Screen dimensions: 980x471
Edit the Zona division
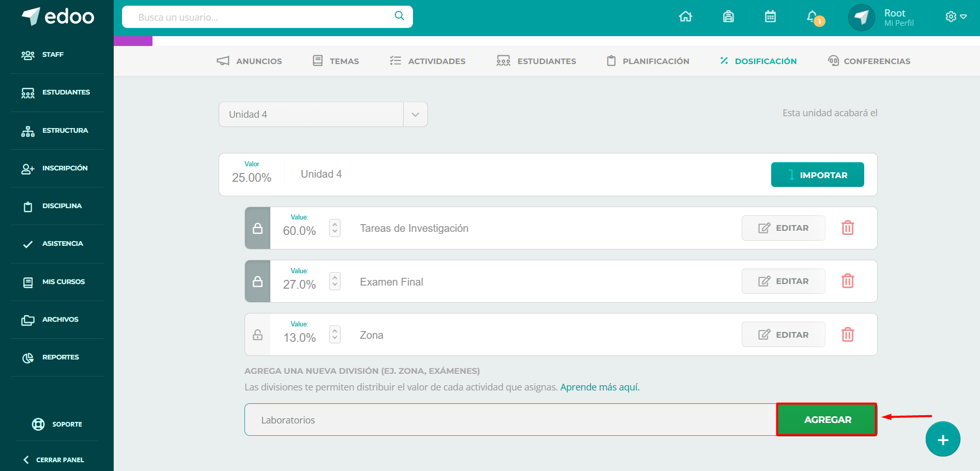(x=783, y=334)
